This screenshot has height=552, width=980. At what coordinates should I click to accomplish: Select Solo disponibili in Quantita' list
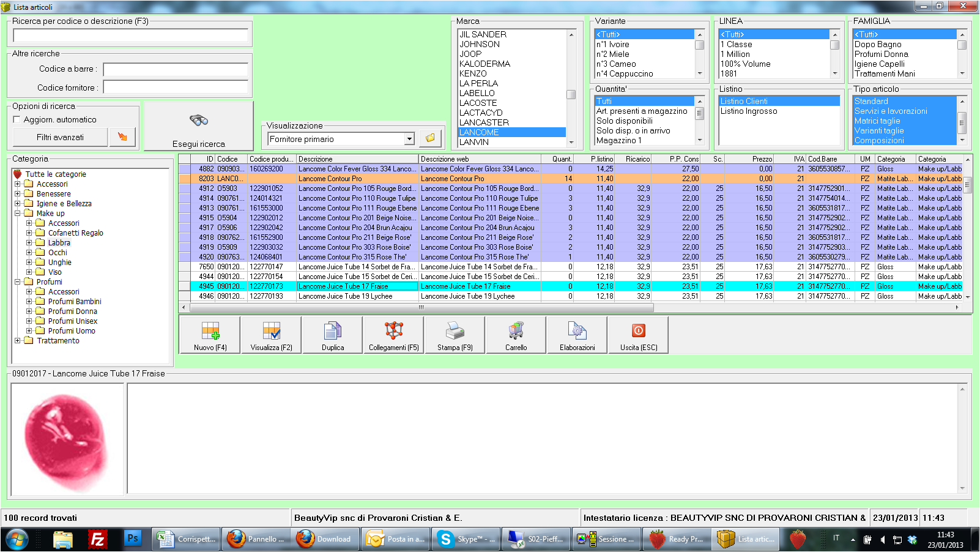click(x=645, y=121)
